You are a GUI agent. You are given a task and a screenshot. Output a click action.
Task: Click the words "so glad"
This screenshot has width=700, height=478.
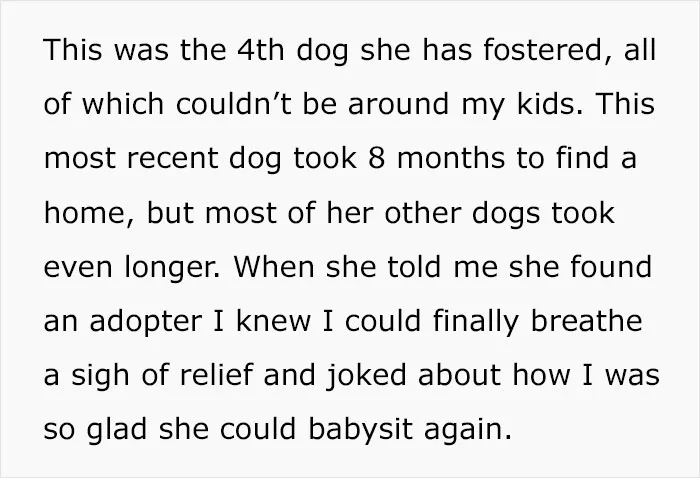(x=95, y=429)
